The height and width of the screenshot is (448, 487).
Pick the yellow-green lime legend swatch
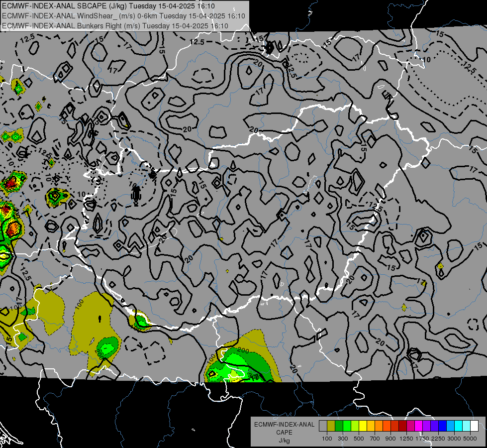click(355, 426)
